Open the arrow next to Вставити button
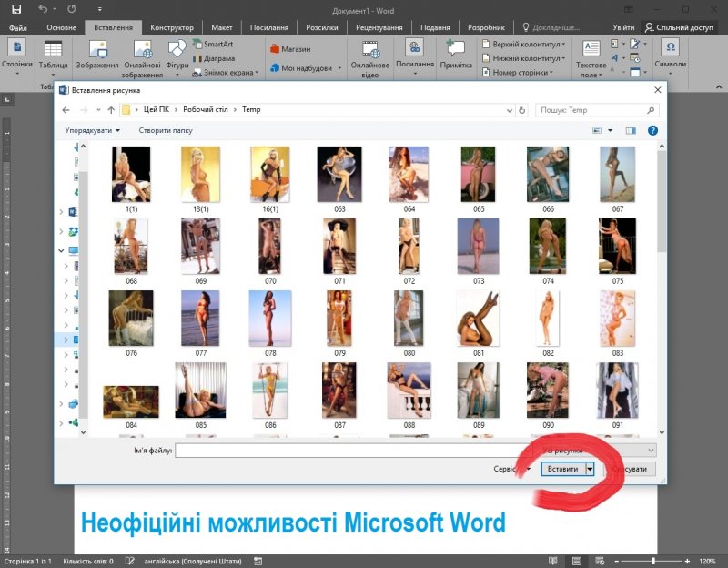Screen dimensions: 728x568 coord(590,469)
